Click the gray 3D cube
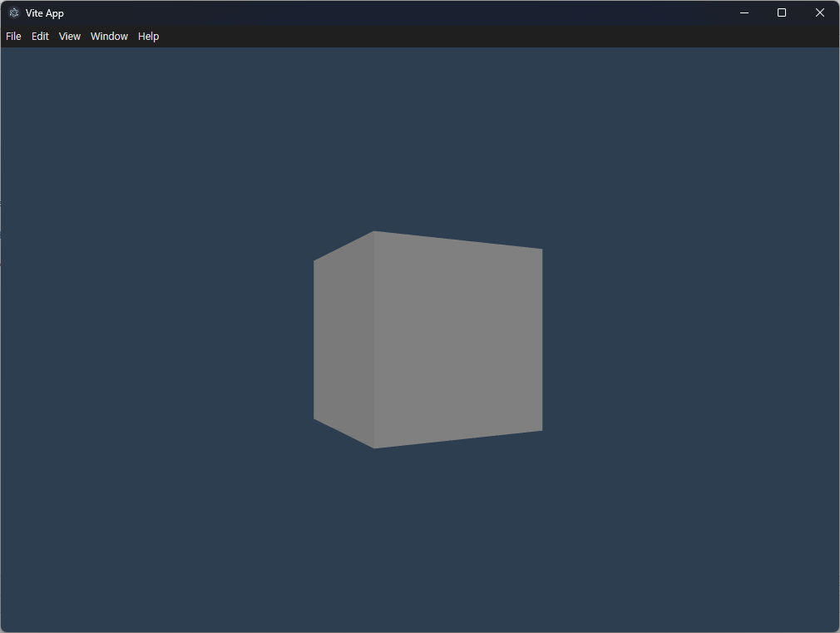The width and height of the screenshot is (840, 633). 427,340
